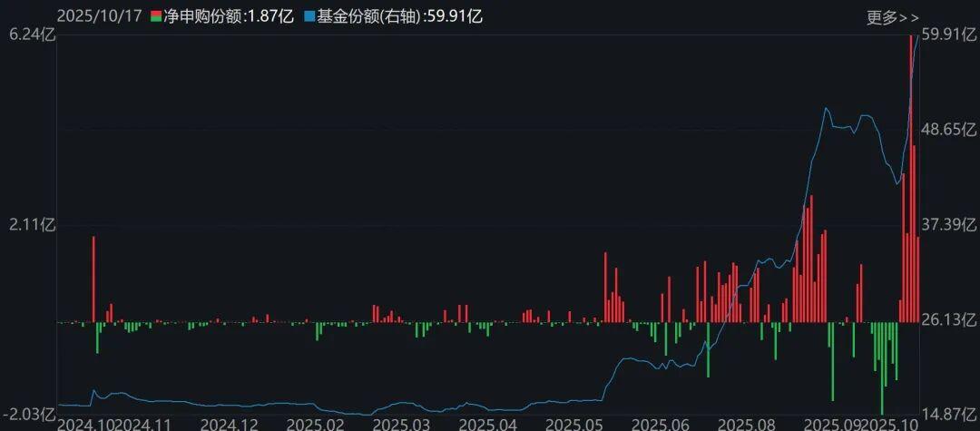The image size is (980, 431).
Task: Select the 2025.03 x-axis date marker
Action: tap(400, 424)
